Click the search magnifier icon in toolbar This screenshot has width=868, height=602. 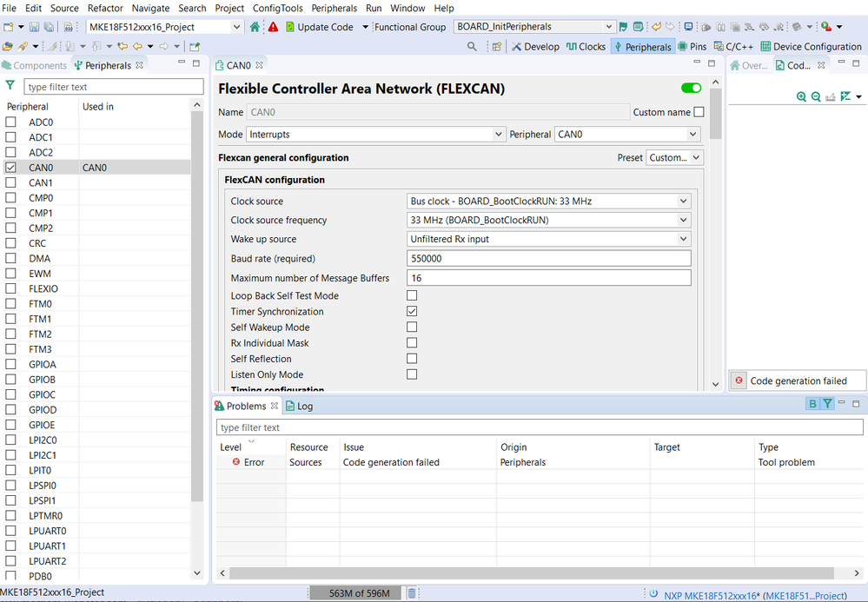point(472,46)
